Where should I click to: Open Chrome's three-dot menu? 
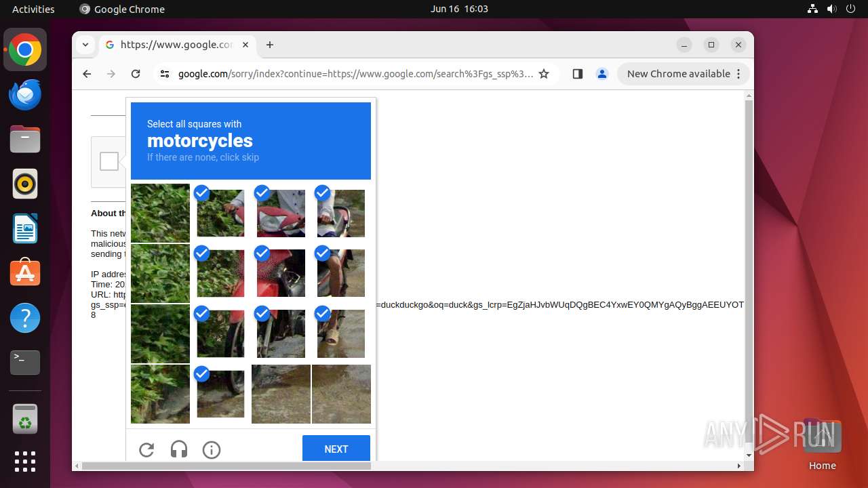click(x=739, y=74)
